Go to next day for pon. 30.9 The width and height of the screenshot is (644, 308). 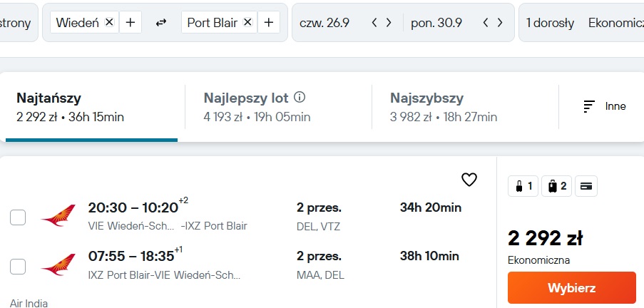pyautogui.click(x=500, y=23)
